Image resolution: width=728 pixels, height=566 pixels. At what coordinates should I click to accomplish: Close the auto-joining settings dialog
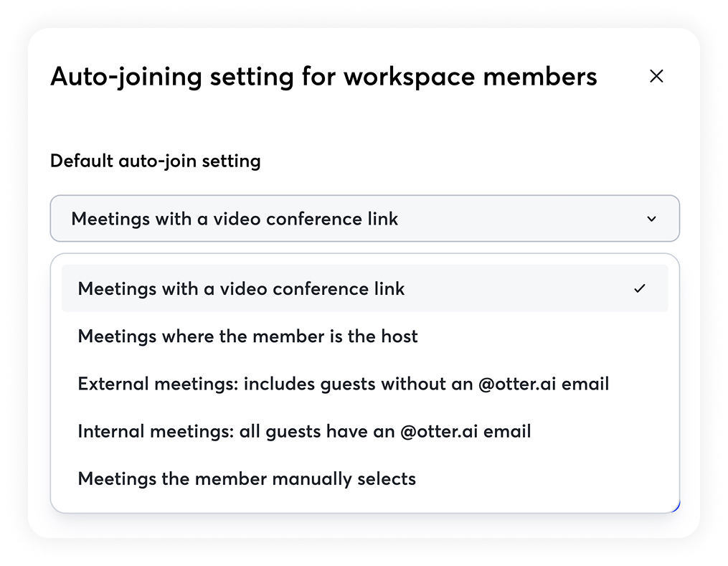click(x=656, y=77)
